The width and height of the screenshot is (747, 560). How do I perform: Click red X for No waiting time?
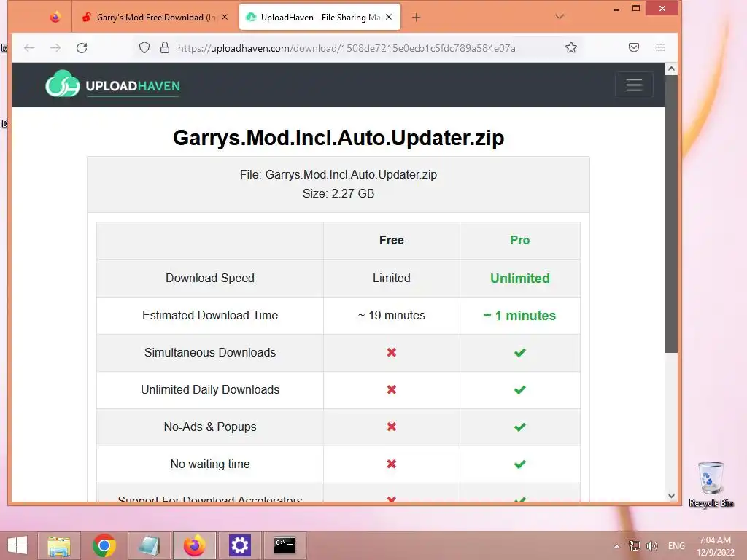(x=392, y=464)
